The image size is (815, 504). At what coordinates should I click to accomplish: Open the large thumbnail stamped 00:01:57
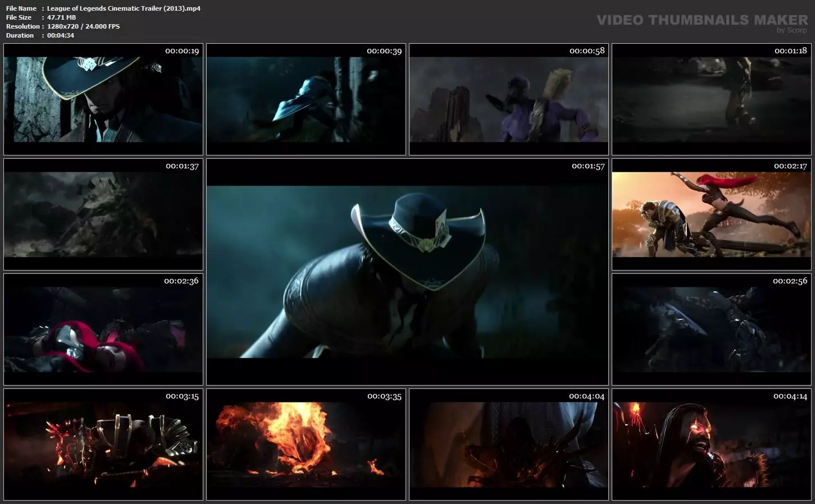pos(407,272)
